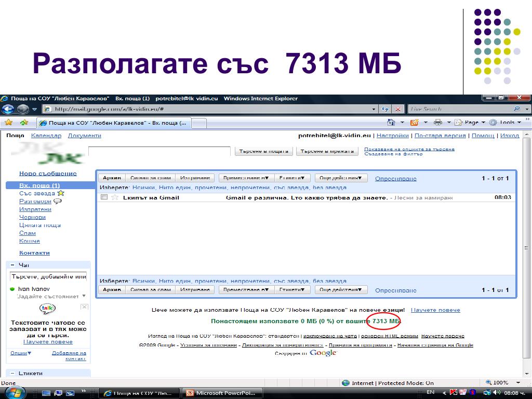Open the Преместване в dropdown above messages
Viewport: 532px width, 399px height.
tap(246, 178)
